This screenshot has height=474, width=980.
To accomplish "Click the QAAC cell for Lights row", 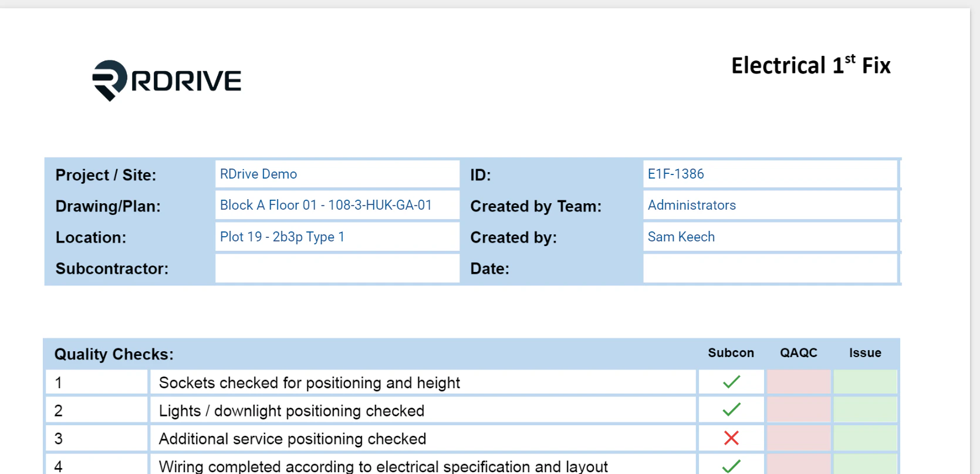I will pyautogui.click(x=799, y=410).
